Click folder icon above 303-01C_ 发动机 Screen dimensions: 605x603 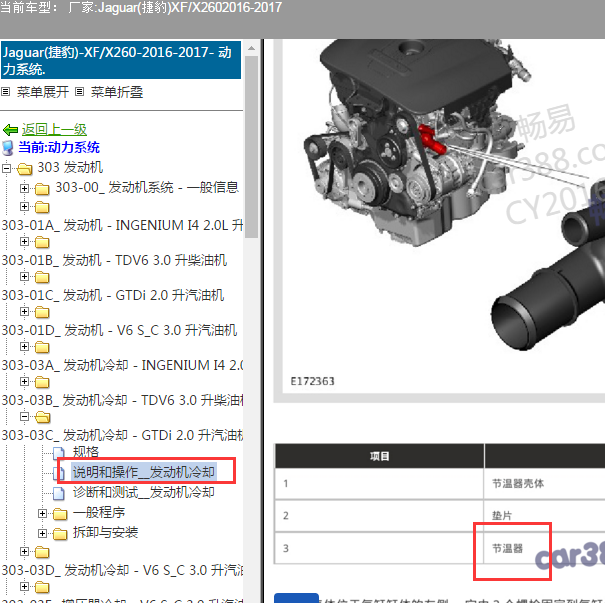(x=42, y=277)
